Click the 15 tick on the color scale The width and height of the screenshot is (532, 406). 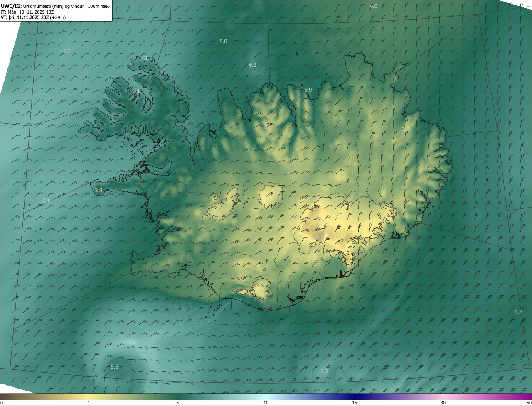pyautogui.click(x=355, y=403)
